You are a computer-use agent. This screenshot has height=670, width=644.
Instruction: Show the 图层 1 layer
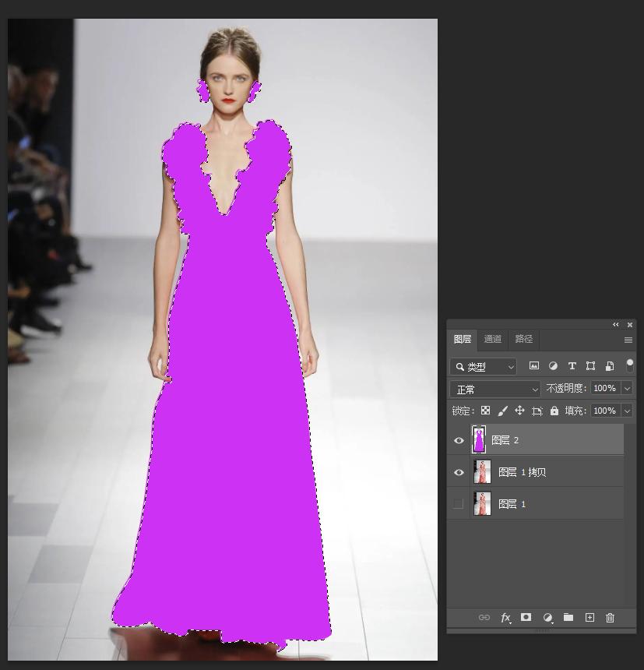click(459, 504)
